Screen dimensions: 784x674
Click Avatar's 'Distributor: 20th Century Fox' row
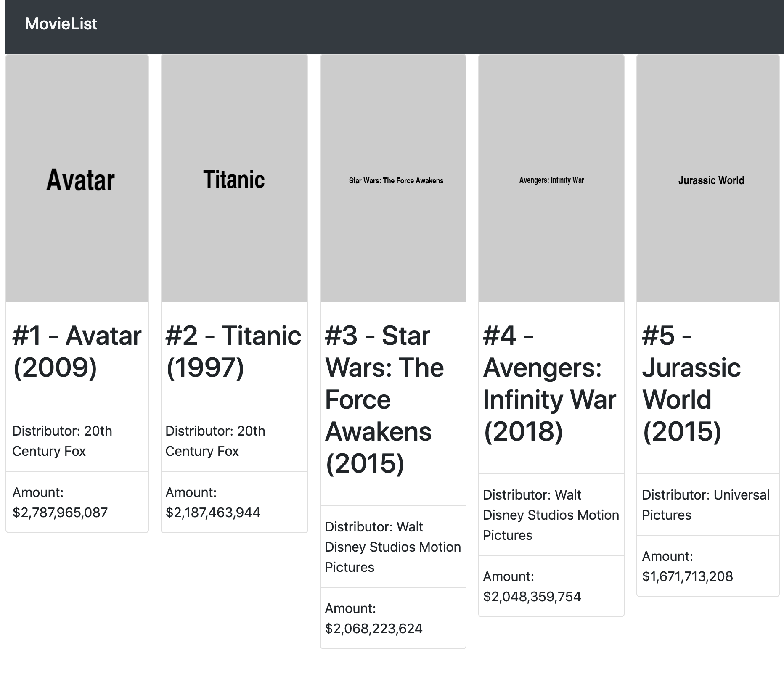[x=77, y=441]
